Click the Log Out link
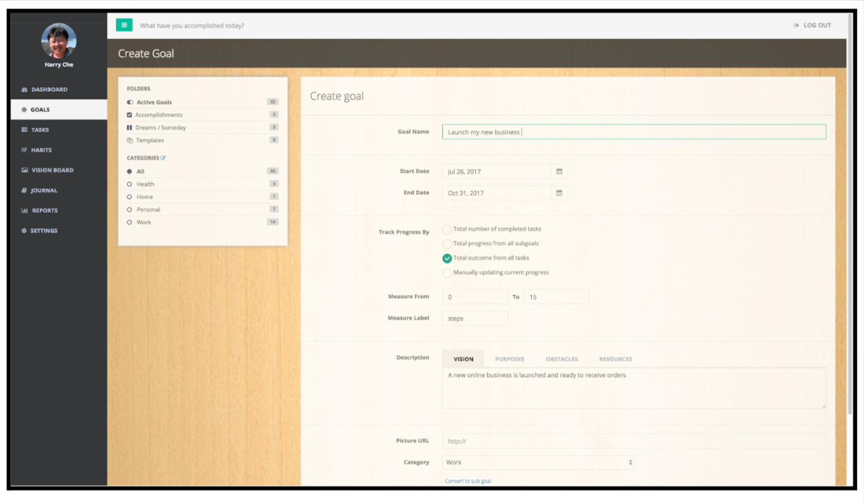This screenshot has width=864, height=504. pyautogui.click(x=812, y=25)
